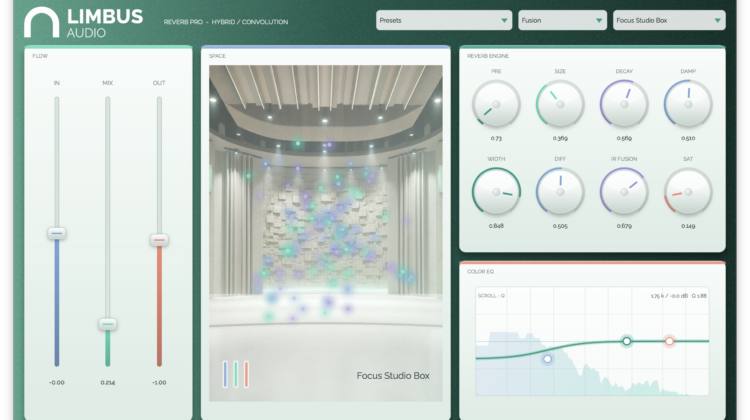Open the Focus Studio Box dropdown
Viewport: 750px width, 420px height.
click(669, 21)
